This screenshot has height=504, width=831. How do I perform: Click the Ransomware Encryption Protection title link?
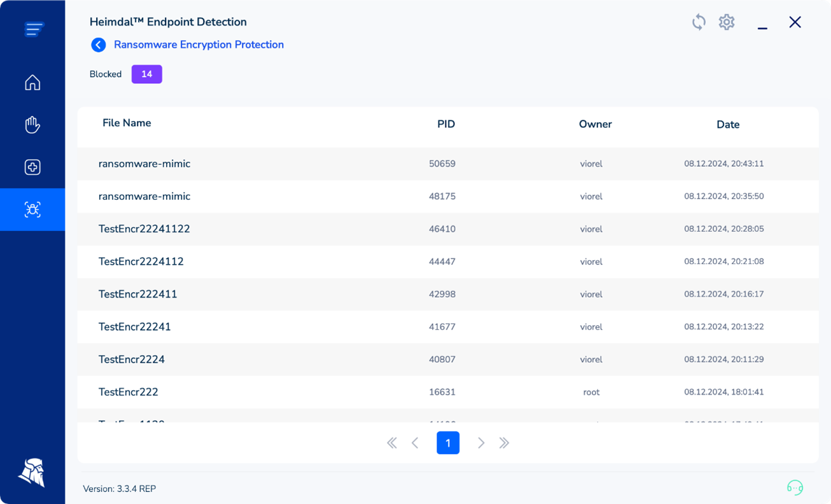click(199, 45)
